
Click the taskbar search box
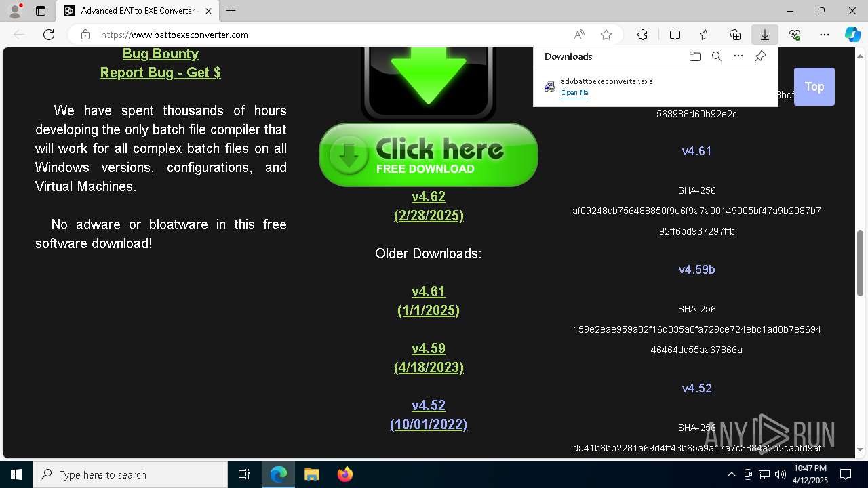coord(130,474)
